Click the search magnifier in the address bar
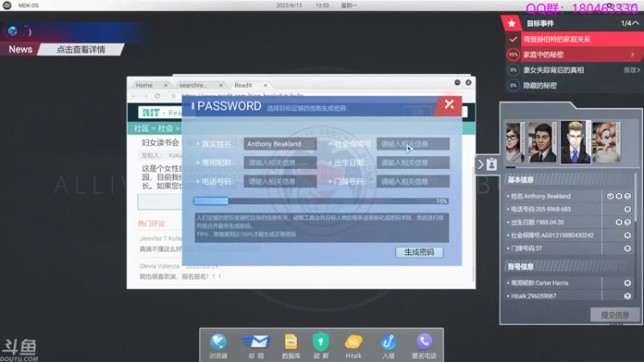Image resolution: width=644 pixels, height=362 pixels. 173,96
